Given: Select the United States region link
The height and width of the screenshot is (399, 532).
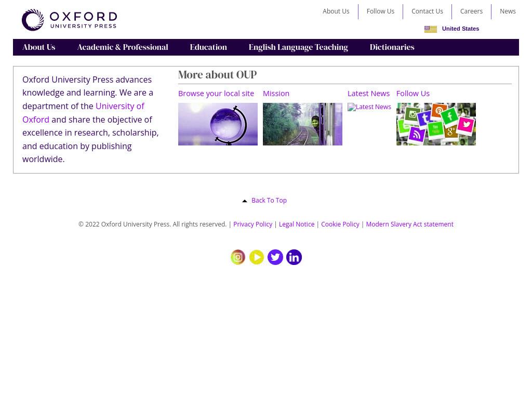Looking at the screenshot, I should tap(460, 29).
